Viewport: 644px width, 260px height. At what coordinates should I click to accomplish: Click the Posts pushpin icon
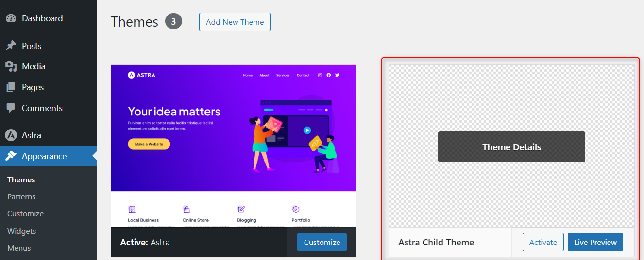click(x=11, y=46)
